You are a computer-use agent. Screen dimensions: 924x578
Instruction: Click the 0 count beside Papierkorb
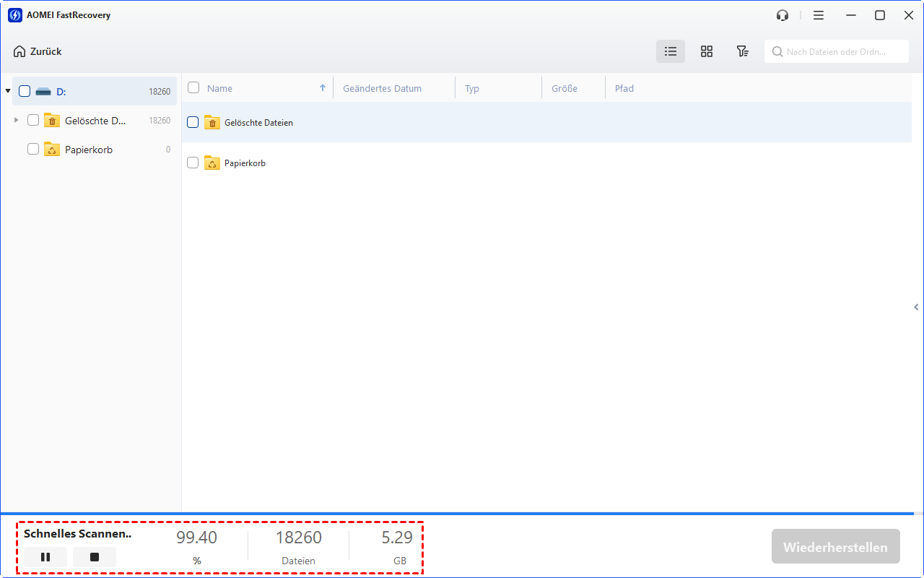click(x=168, y=150)
